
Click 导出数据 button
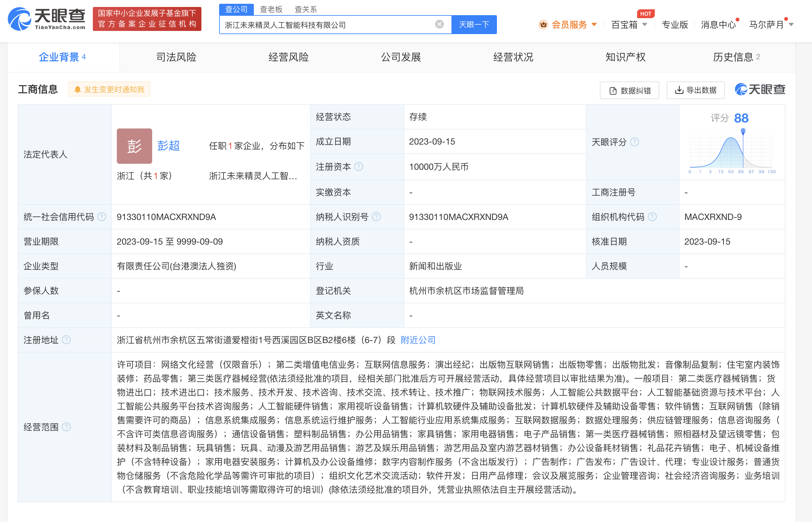point(696,90)
